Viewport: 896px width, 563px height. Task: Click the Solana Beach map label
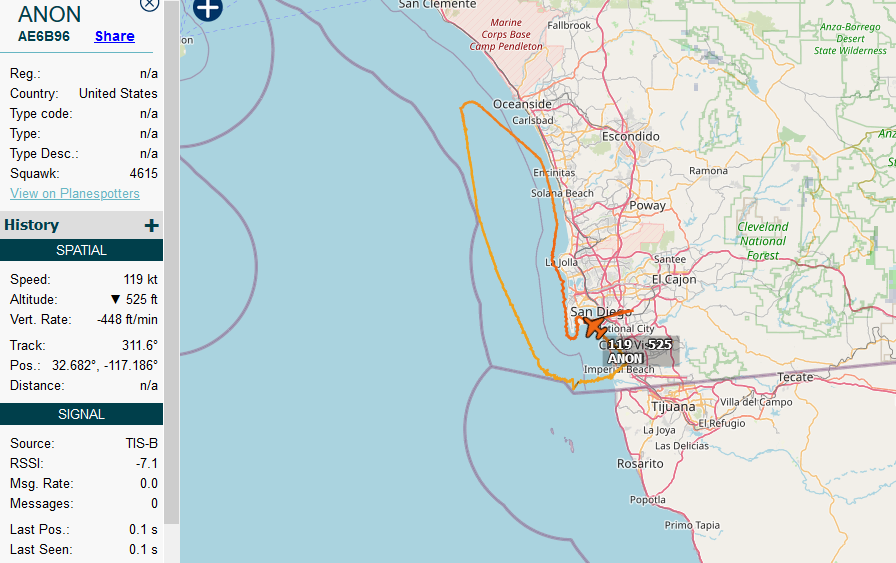coord(562,193)
